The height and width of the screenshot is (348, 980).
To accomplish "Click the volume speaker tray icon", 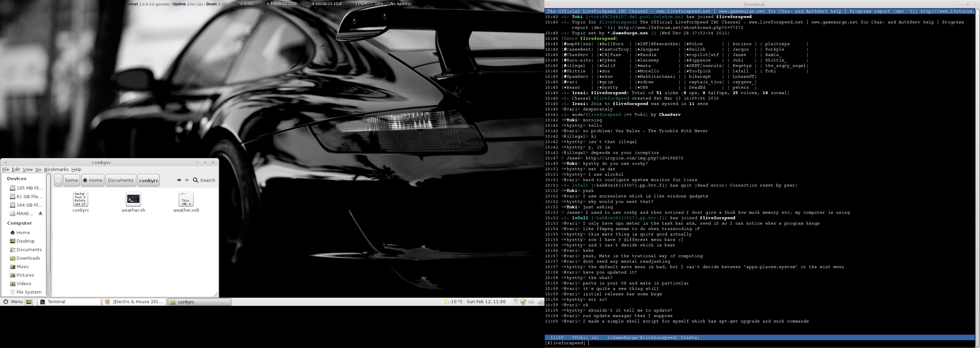I will coord(531,302).
